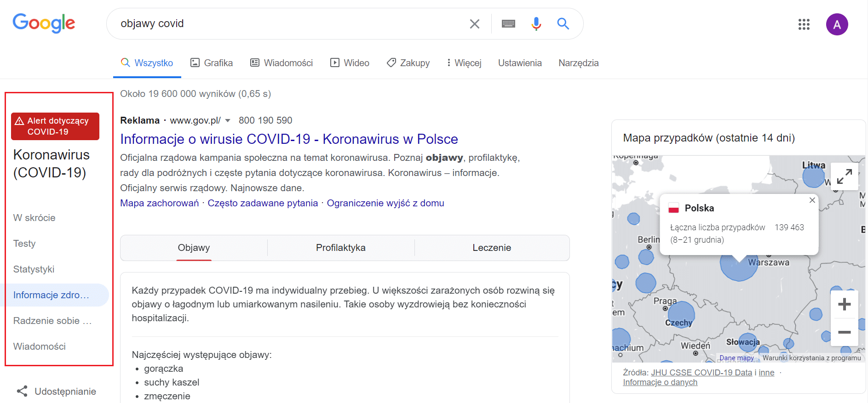Switch to the Wiadomości search tab
Image resolution: width=868 pixels, height=403 pixels.
pos(282,63)
